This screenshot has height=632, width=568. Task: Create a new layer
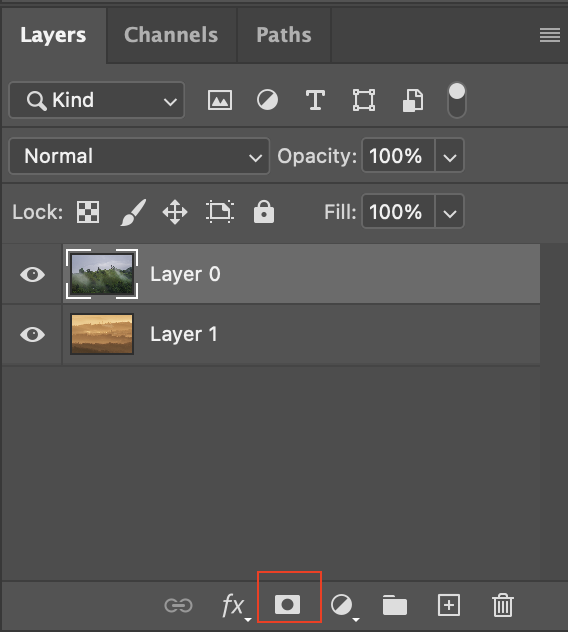click(x=449, y=605)
